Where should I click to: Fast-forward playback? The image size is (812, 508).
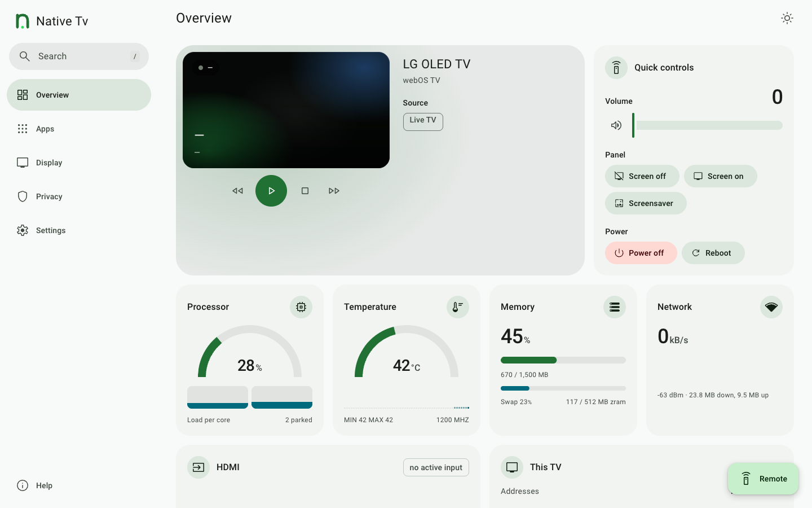coord(334,191)
